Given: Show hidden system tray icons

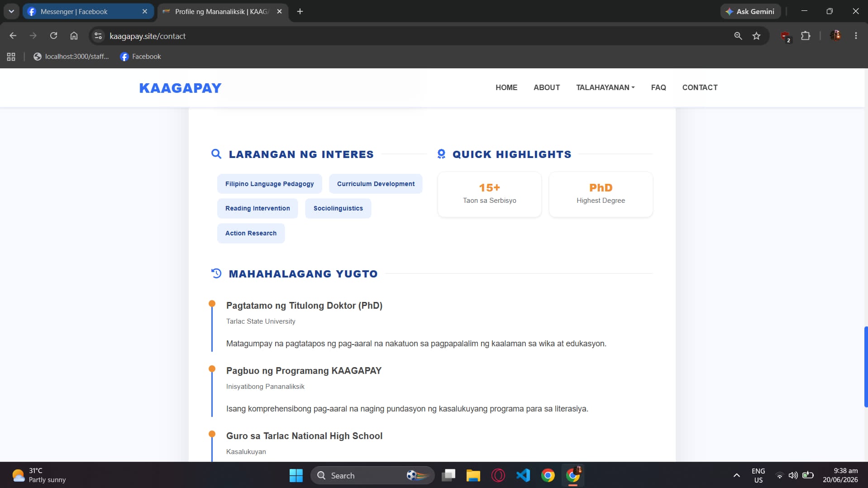Looking at the screenshot, I should [737, 475].
